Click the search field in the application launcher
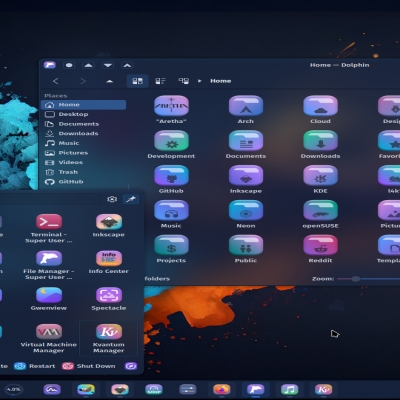400x400 pixels. point(50,199)
